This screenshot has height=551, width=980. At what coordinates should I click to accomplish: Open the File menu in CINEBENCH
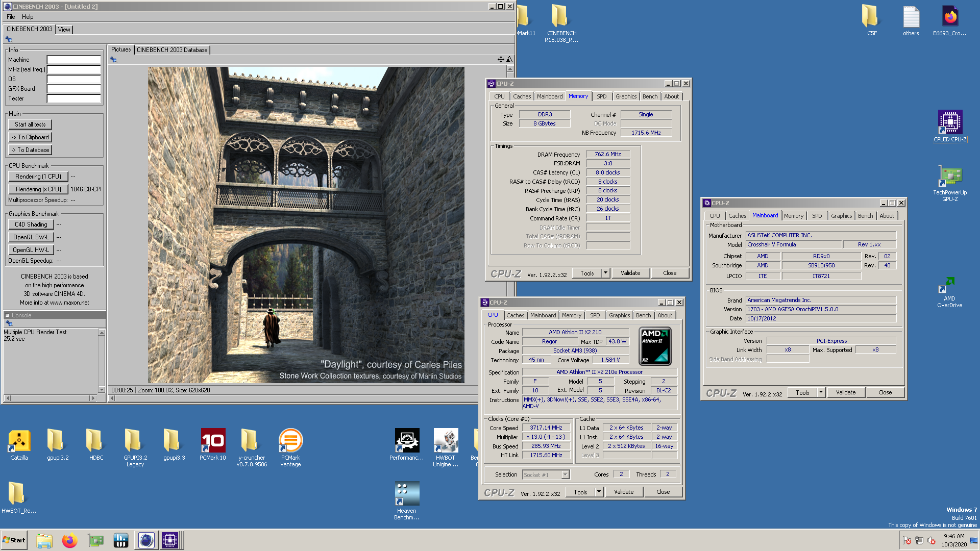click(x=11, y=17)
